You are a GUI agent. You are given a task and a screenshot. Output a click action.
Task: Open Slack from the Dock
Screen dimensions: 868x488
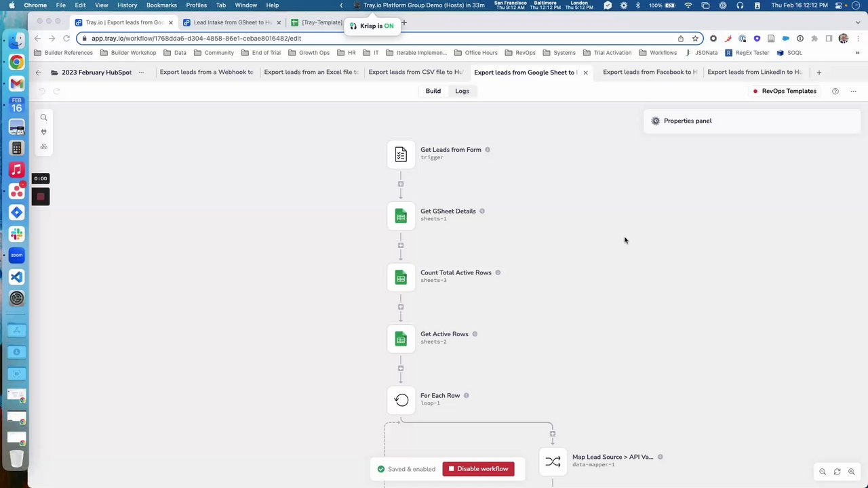(x=17, y=234)
